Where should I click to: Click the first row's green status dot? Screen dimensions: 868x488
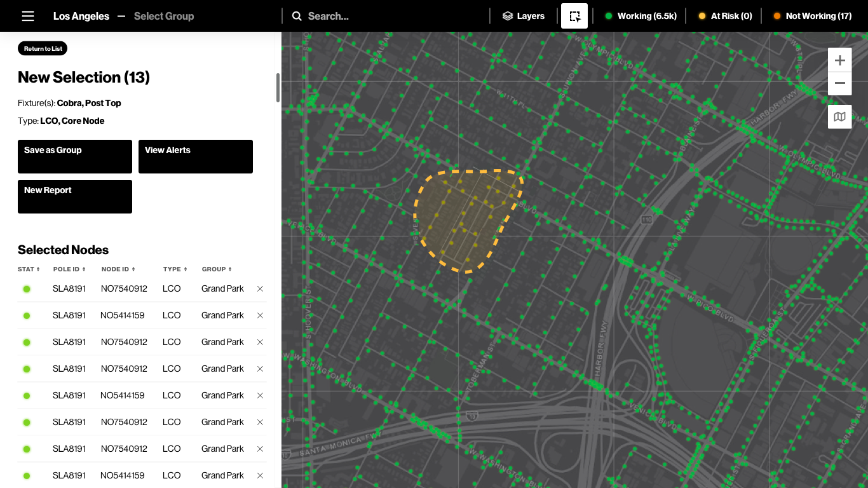tap(27, 289)
